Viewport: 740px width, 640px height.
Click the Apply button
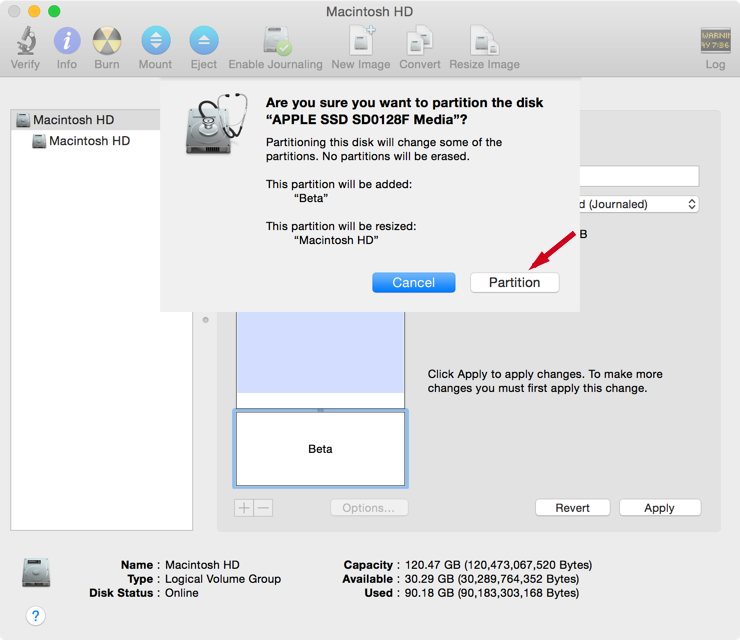[660, 508]
